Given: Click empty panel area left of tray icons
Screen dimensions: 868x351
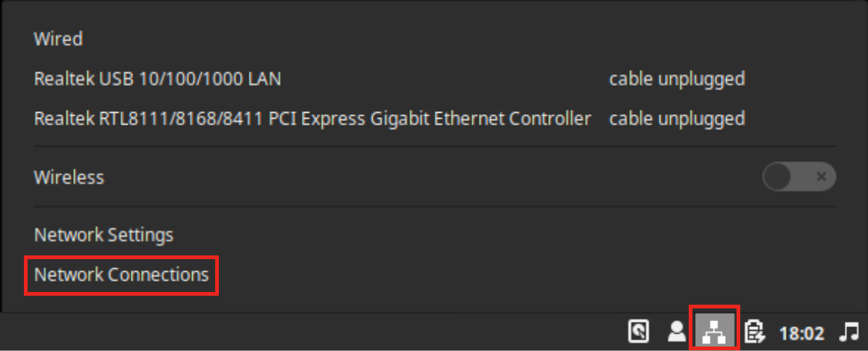Looking at the screenshot, I should click(299, 332).
